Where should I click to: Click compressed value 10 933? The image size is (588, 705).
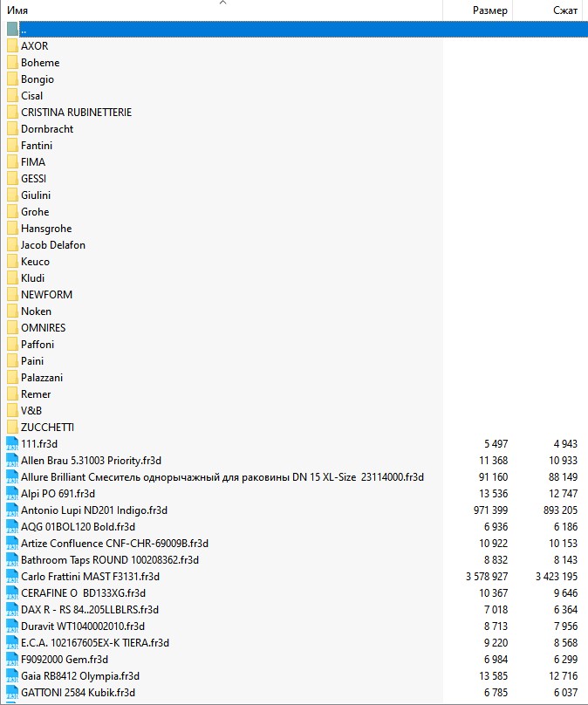coord(563,461)
